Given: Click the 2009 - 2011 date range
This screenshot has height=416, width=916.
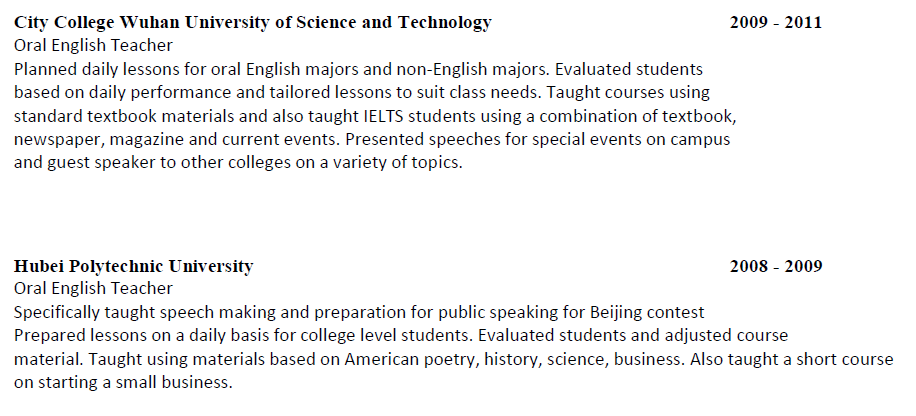Looking at the screenshot, I should point(775,22).
